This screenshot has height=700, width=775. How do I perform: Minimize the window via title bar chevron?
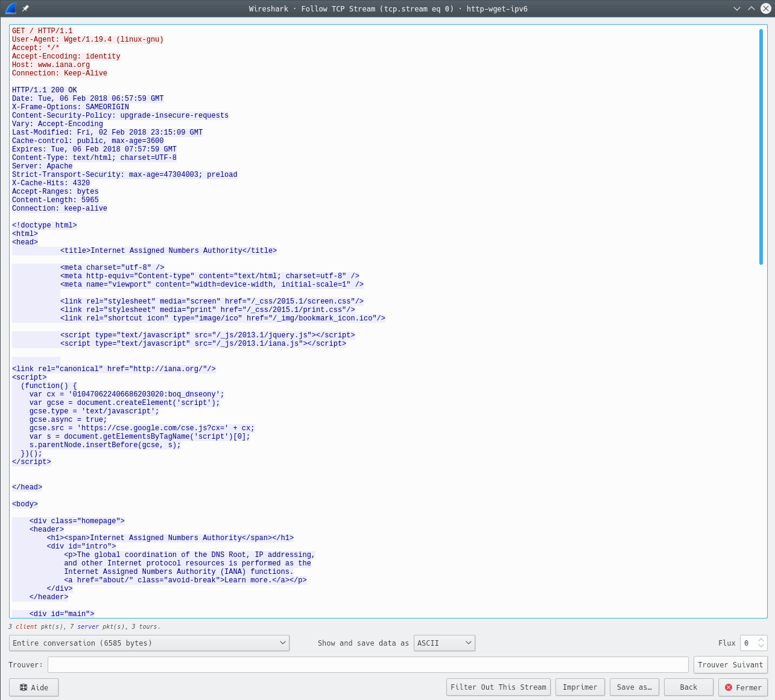click(737, 8)
